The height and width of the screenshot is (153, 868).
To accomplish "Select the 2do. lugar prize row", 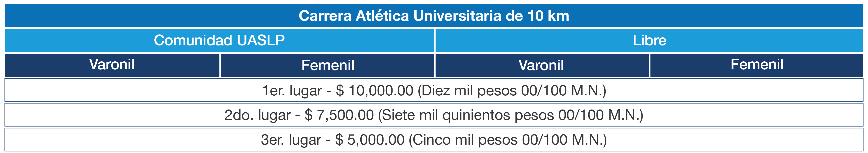I will click(x=434, y=115).
